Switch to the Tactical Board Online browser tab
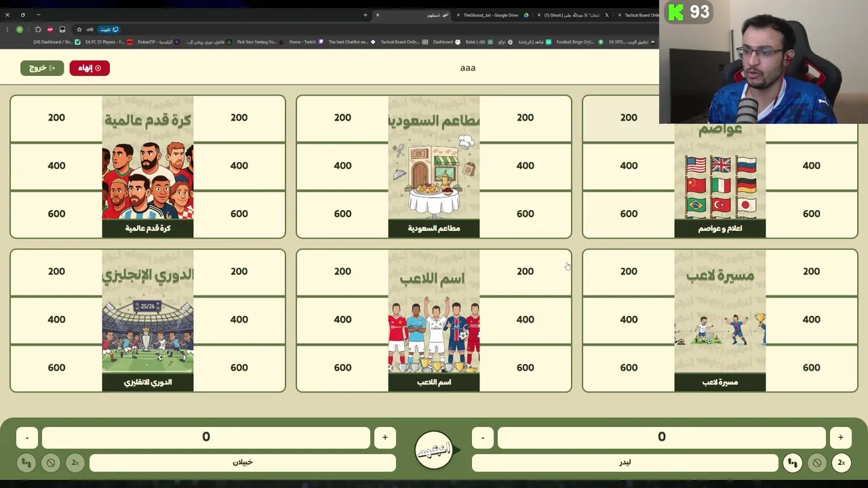 click(639, 15)
